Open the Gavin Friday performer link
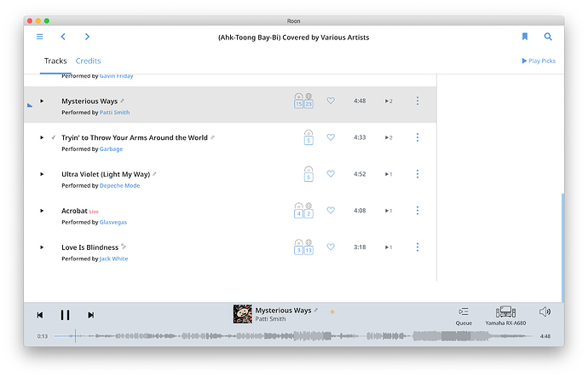This screenshot has width=588, height=378. (x=116, y=76)
